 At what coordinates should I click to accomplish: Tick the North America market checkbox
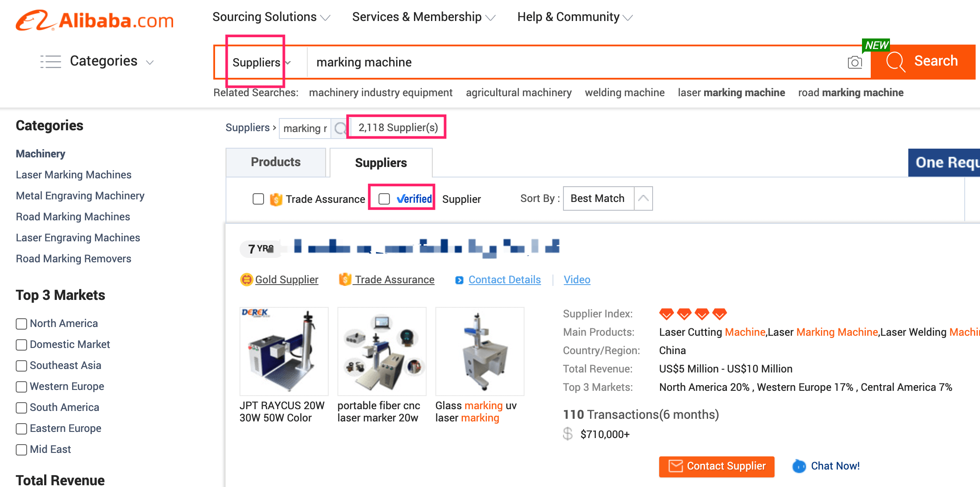point(21,324)
